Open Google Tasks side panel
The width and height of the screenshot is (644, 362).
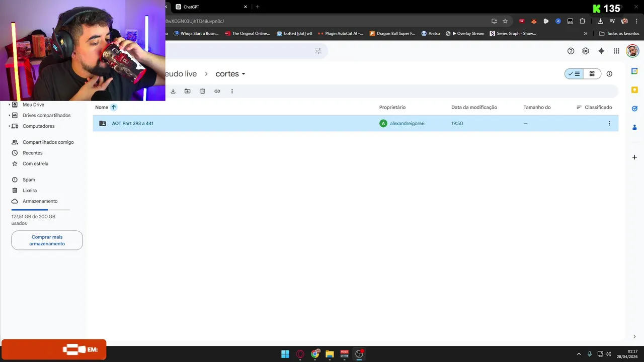(634, 108)
